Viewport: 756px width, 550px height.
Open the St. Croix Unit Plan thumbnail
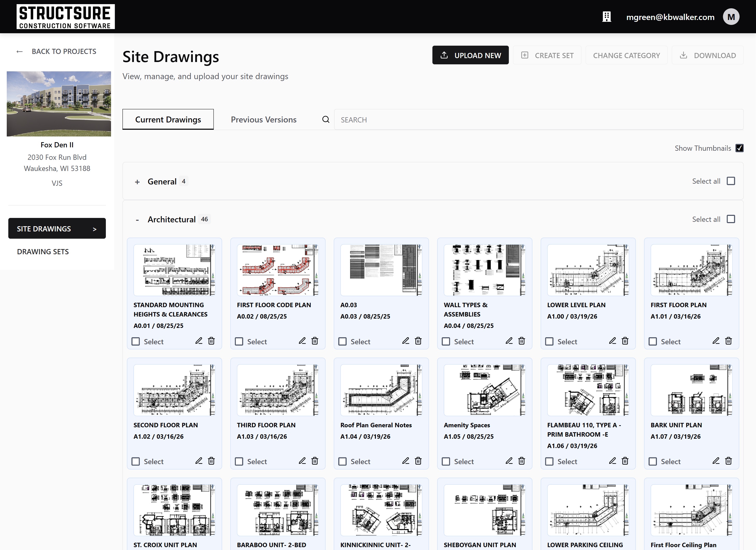174,510
